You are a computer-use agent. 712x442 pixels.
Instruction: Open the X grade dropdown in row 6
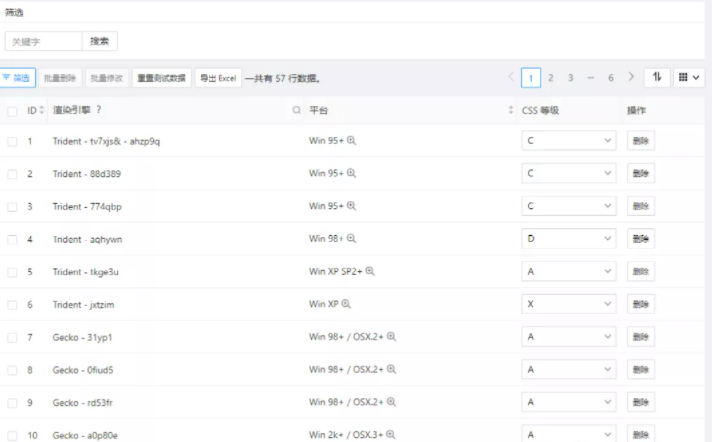[569, 304]
